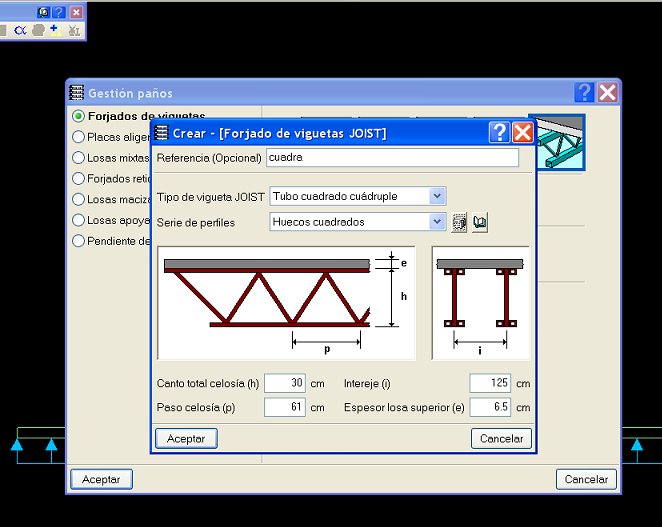
Task: Click the Intereje (i) field
Action: pyautogui.click(x=490, y=383)
